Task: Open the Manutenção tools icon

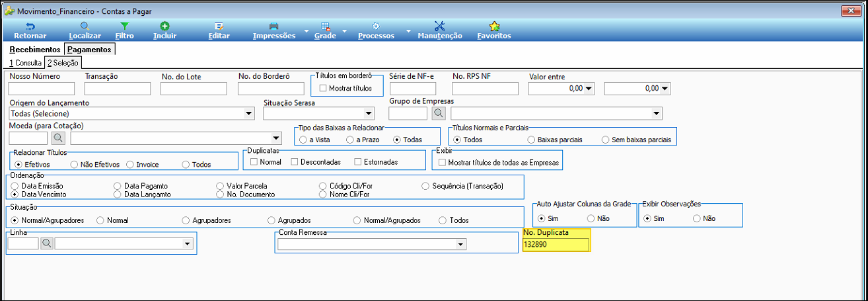Action: [x=440, y=26]
